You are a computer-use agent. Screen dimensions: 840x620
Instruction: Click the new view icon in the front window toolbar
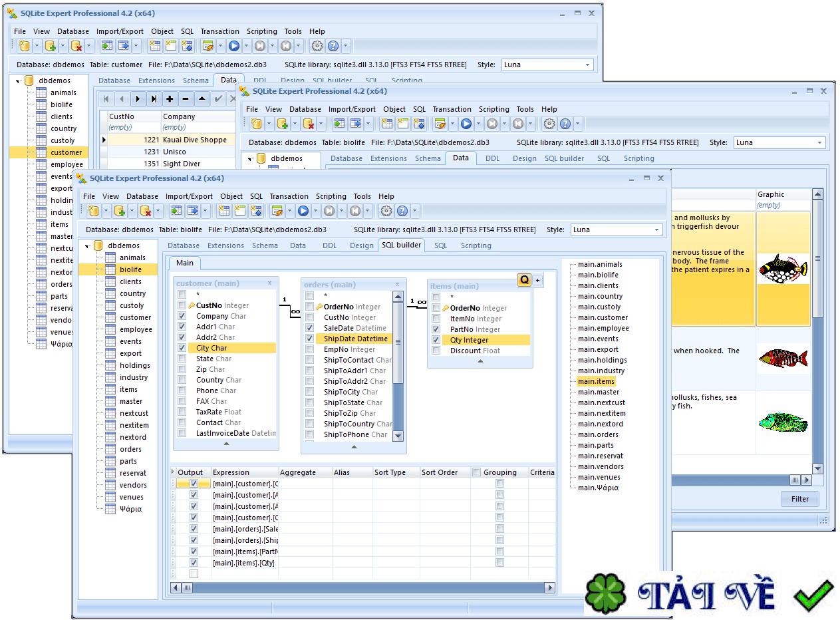240,211
